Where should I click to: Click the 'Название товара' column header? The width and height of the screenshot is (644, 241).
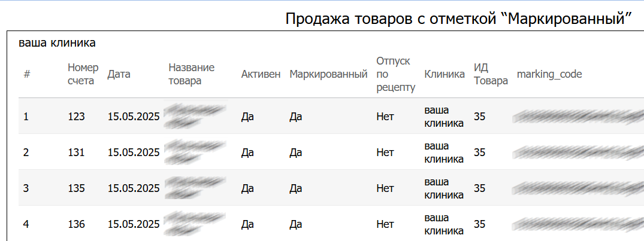tap(192, 74)
